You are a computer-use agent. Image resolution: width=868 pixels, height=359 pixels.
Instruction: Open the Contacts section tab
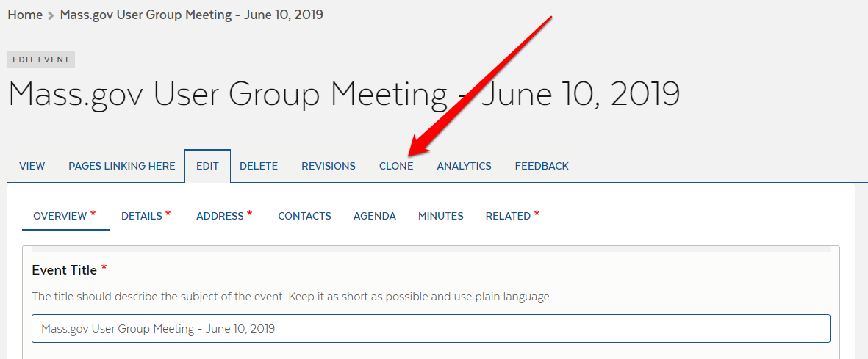coord(304,216)
